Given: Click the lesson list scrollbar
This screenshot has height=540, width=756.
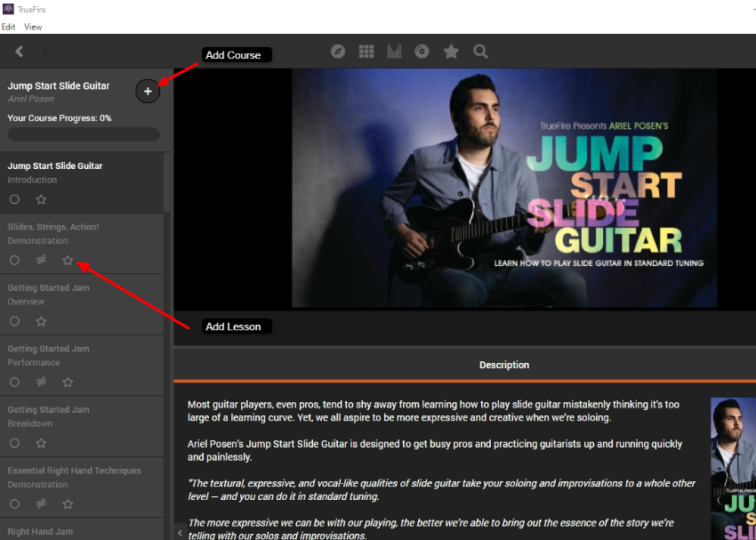Looking at the screenshot, I should point(167,182).
